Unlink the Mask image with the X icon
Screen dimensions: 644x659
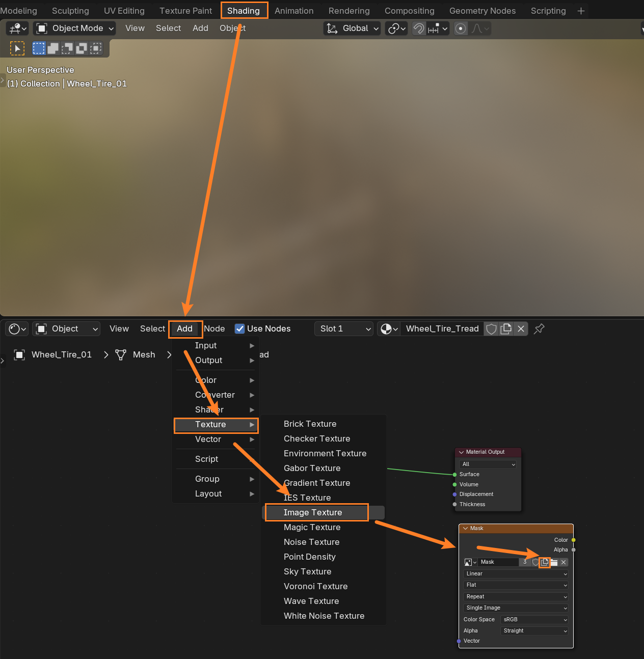point(563,562)
